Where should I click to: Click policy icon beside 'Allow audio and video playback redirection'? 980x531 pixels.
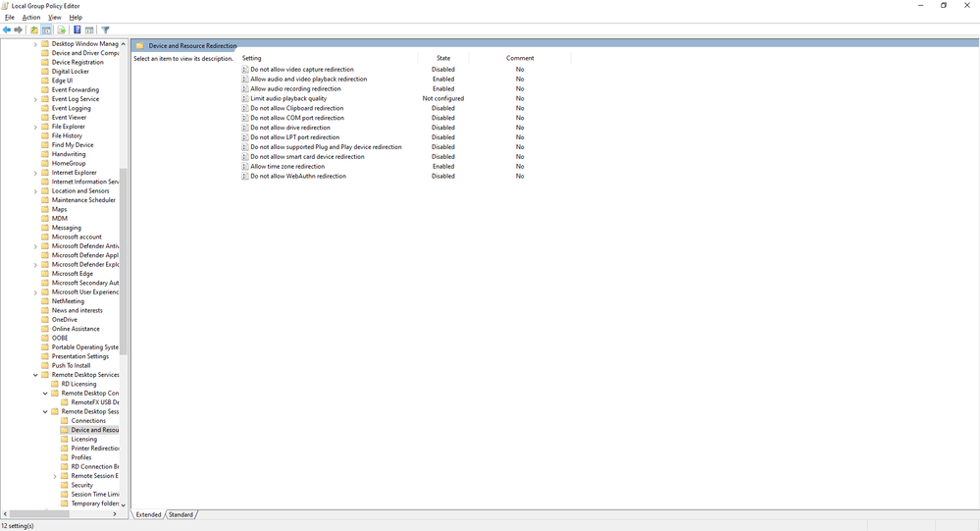point(245,80)
